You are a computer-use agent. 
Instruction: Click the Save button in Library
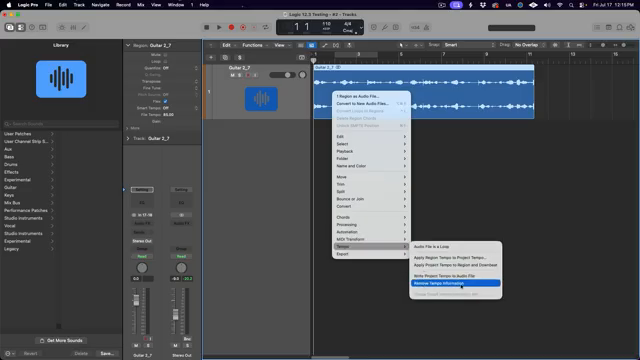coord(107,353)
